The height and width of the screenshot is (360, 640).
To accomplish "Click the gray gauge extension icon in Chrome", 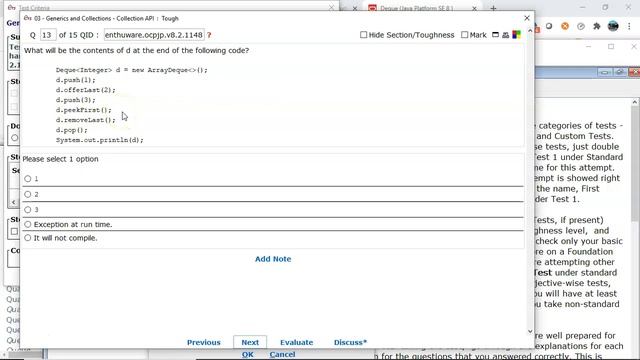I will coord(581,26).
